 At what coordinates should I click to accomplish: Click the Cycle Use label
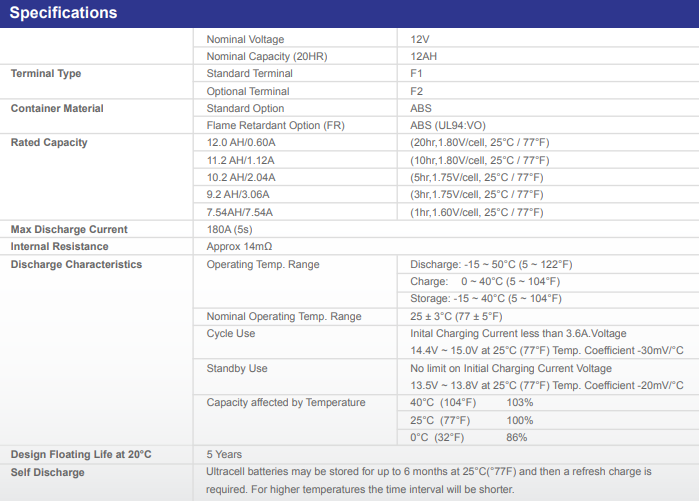tap(230, 333)
